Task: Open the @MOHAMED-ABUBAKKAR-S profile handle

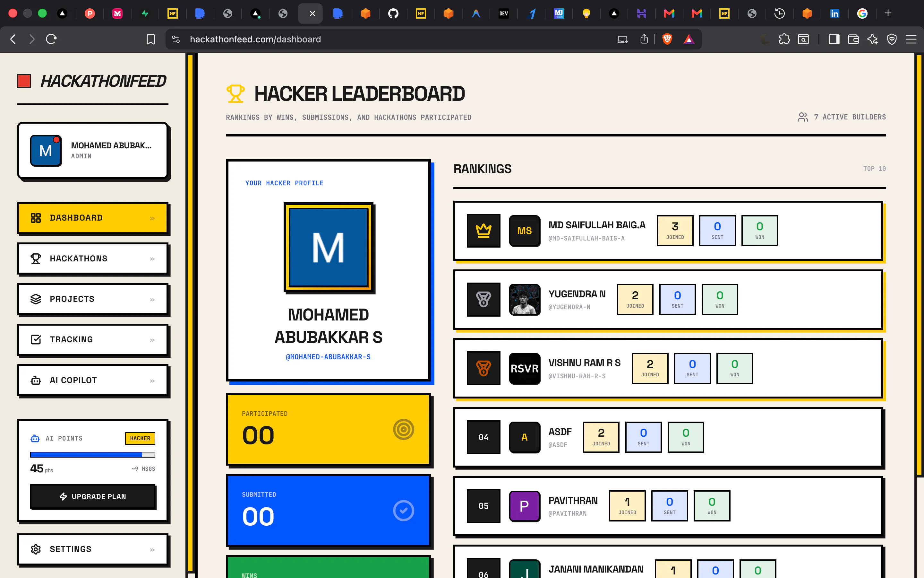Action: pos(328,357)
